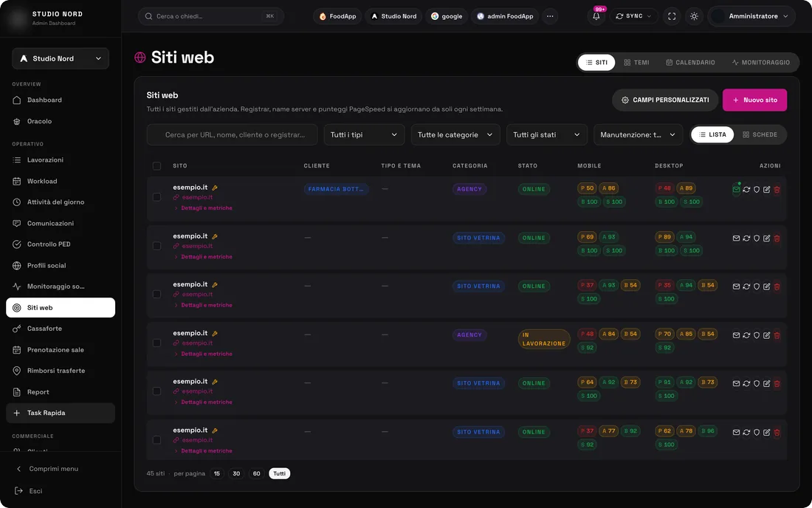The image size is (812, 508).
Task: Switch to the MONITORAGGIO tab
Action: coord(761,62)
